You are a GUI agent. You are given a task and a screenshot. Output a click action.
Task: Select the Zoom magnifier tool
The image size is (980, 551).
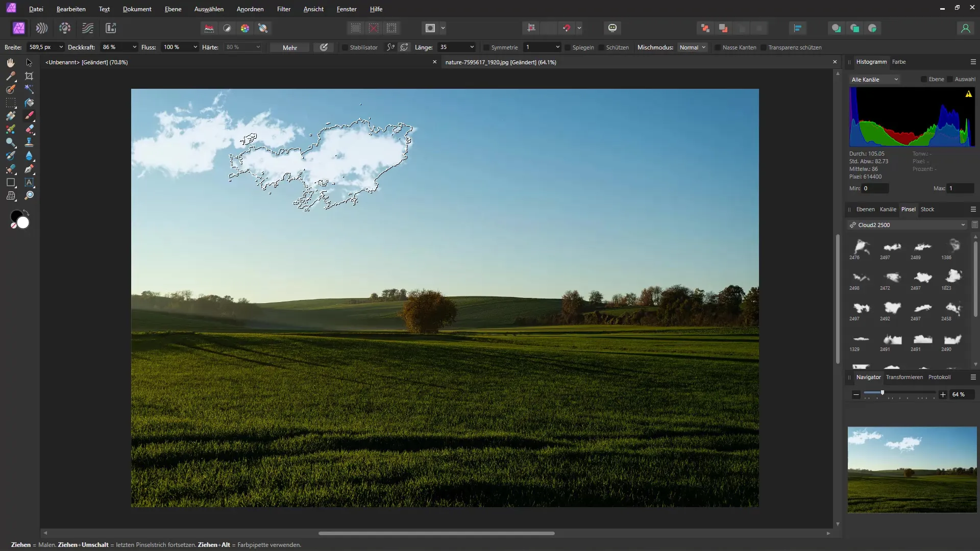click(x=29, y=195)
